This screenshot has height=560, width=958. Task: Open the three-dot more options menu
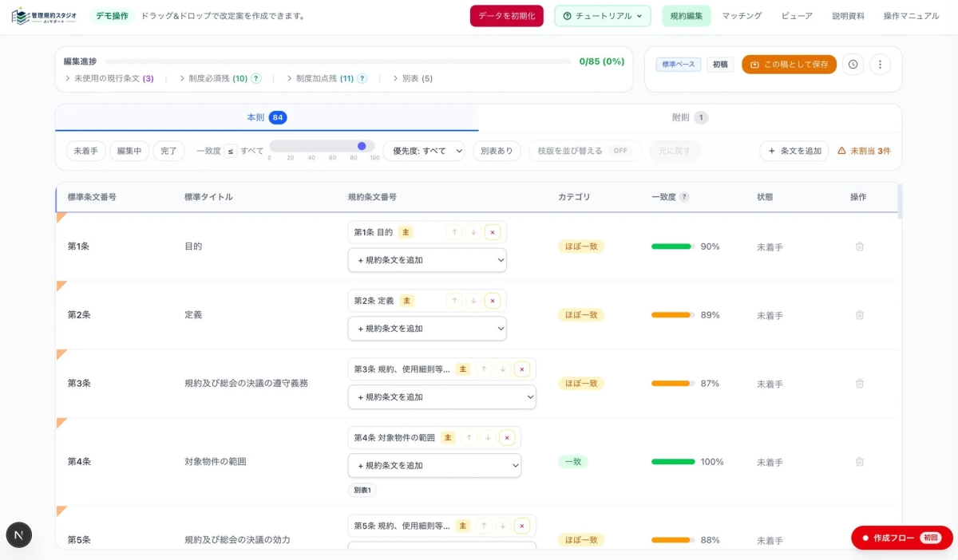880,65
